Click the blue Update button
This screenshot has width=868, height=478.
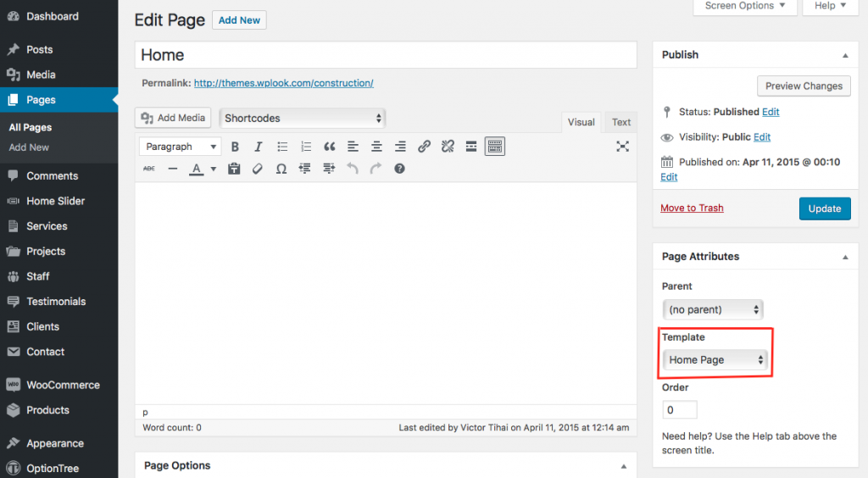tap(824, 208)
